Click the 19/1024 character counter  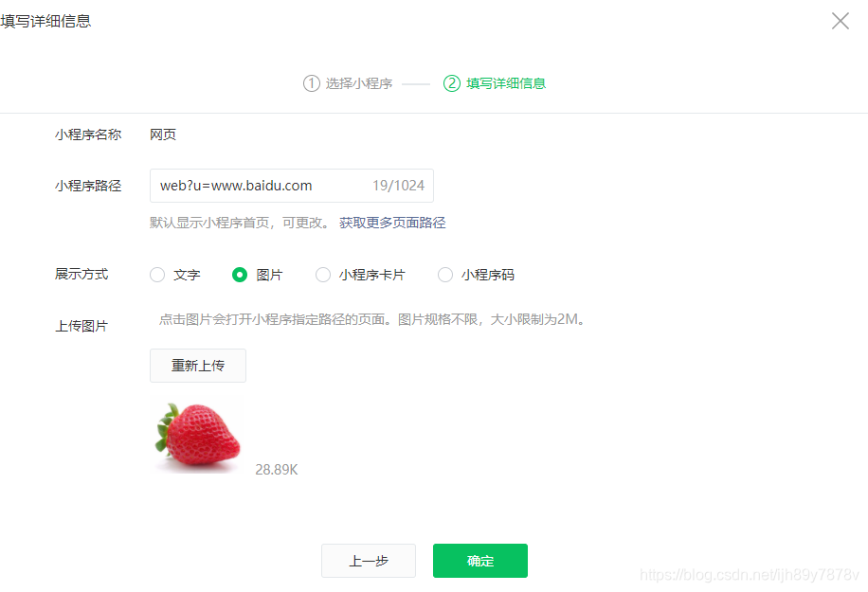point(398,186)
